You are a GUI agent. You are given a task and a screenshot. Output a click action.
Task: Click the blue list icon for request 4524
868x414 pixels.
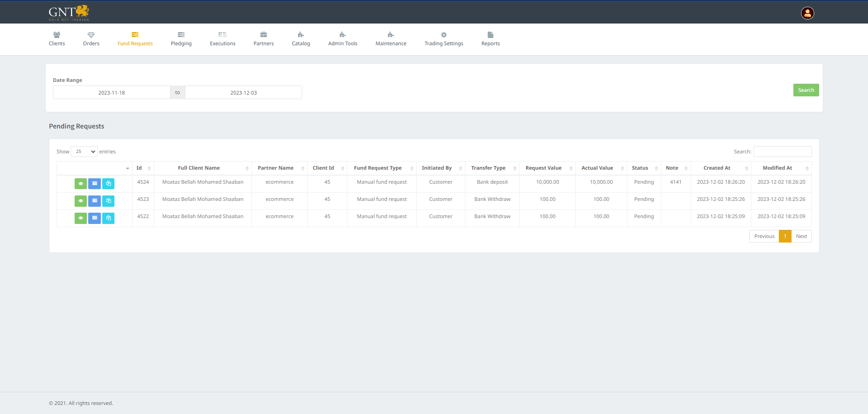point(95,184)
